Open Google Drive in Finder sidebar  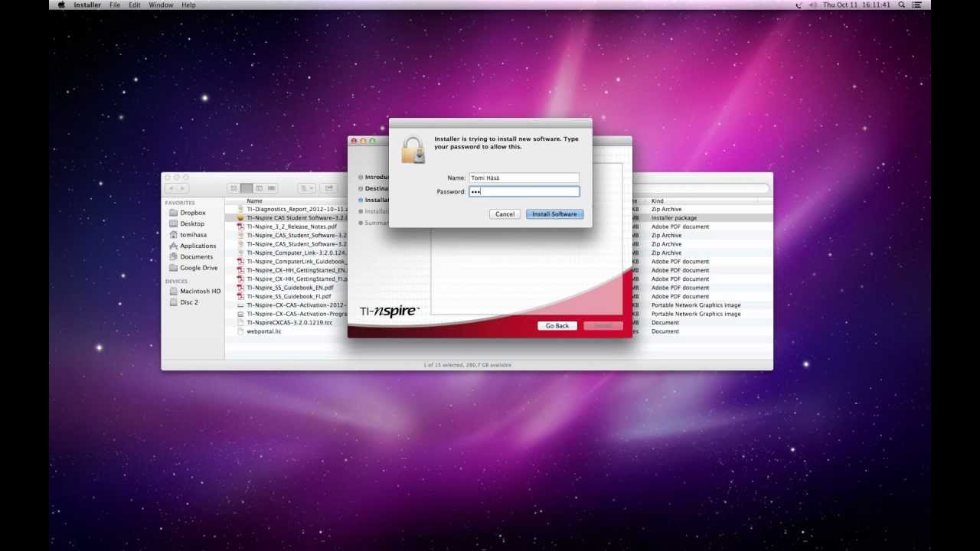pos(193,268)
